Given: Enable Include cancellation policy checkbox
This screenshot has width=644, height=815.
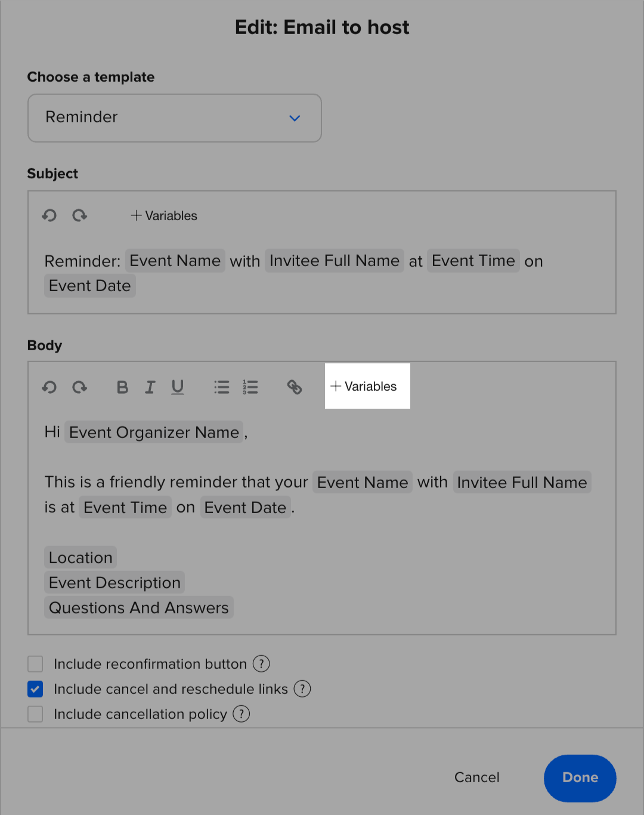Looking at the screenshot, I should 35,714.
